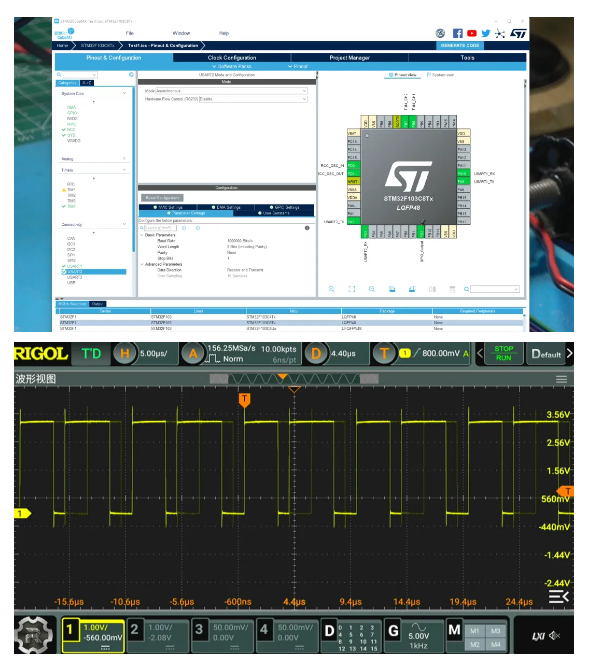Viewport: 590px width, 671px height.
Task: Select the STM32F103C8Tx chip center in the pinout
Action: pyautogui.click(x=408, y=177)
